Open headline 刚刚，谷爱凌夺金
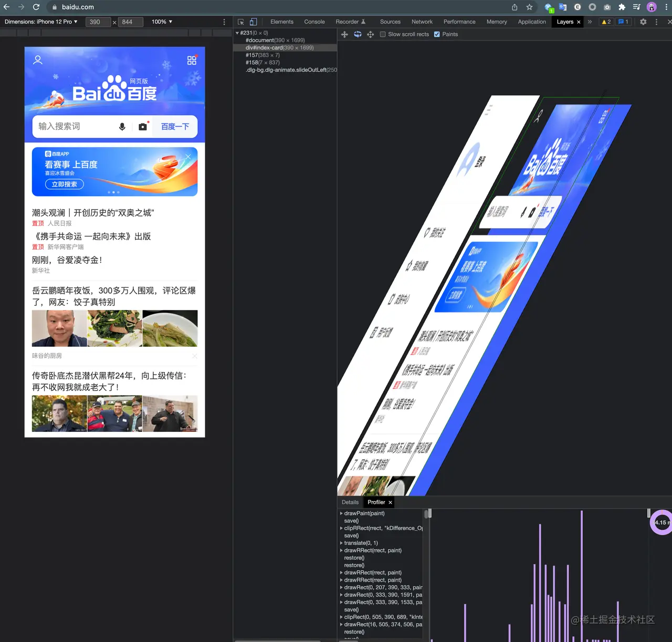This screenshot has width=672, height=642. pos(67,260)
